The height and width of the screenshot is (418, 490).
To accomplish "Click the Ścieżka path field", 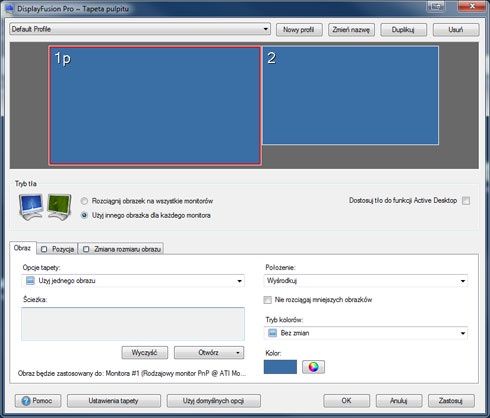I will tap(133, 324).
